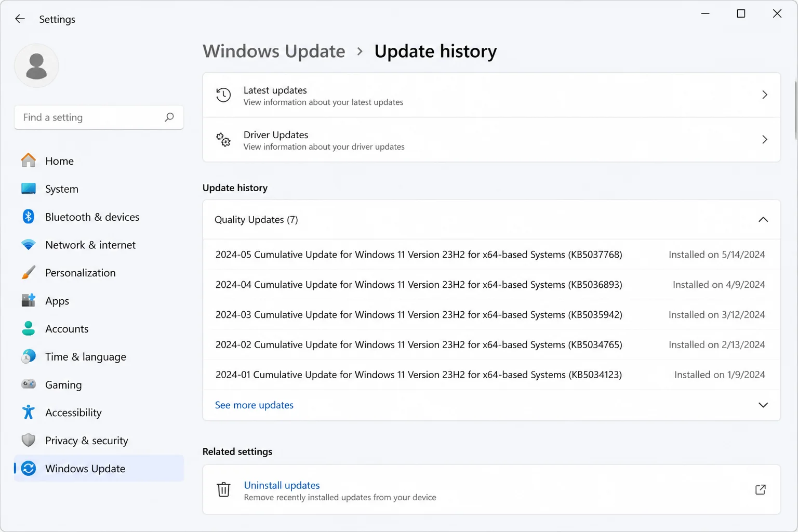Select the KB5034123 update entry
The height and width of the screenshot is (532, 798).
(491, 375)
